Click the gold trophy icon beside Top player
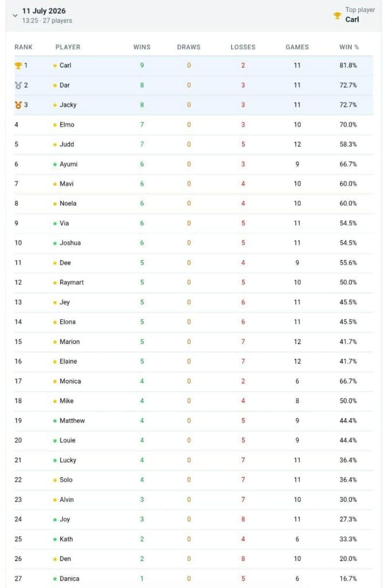Screen dimensions: 385x588 pyautogui.click(x=337, y=16)
